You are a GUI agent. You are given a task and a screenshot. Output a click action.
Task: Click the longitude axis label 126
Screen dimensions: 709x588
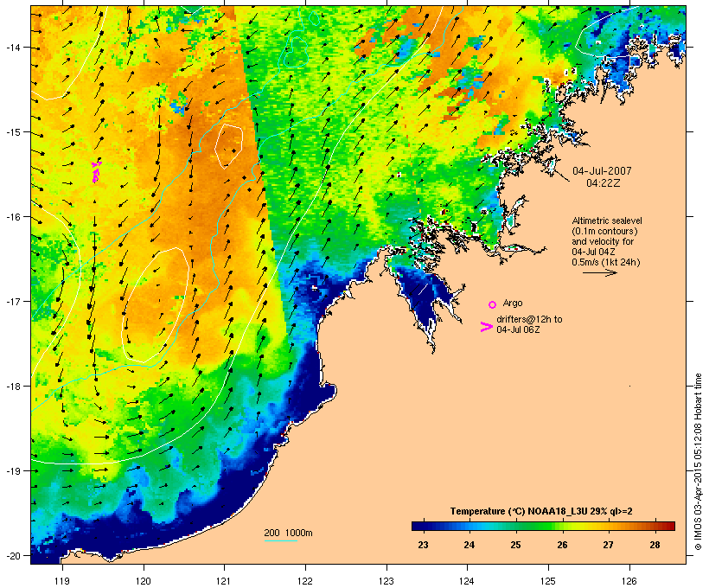click(x=629, y=581)
